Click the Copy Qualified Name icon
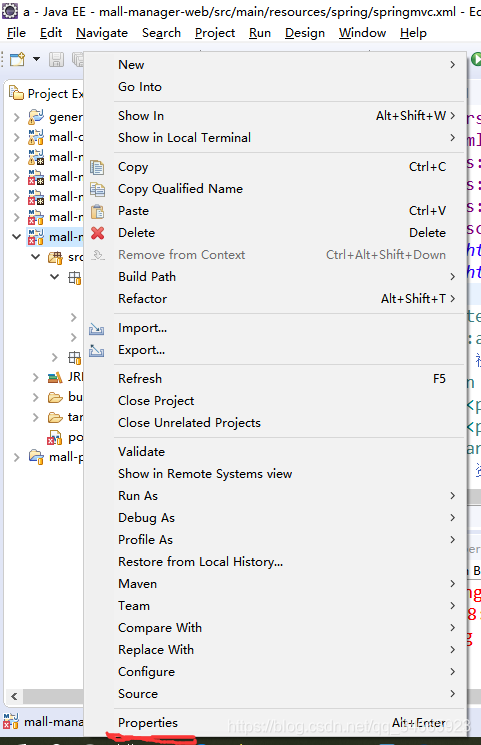The width and height of the screenshot is (481, 745). [x=97, y=189]
